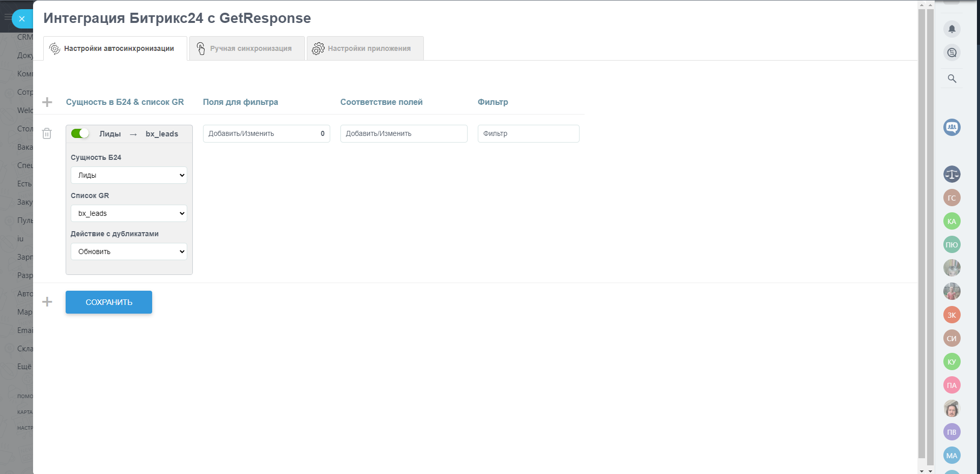The height and width of the screenshot is (474, 980).
Task: Open notifications bell icon
Action: pyautogui.click(x=952, y=29)
